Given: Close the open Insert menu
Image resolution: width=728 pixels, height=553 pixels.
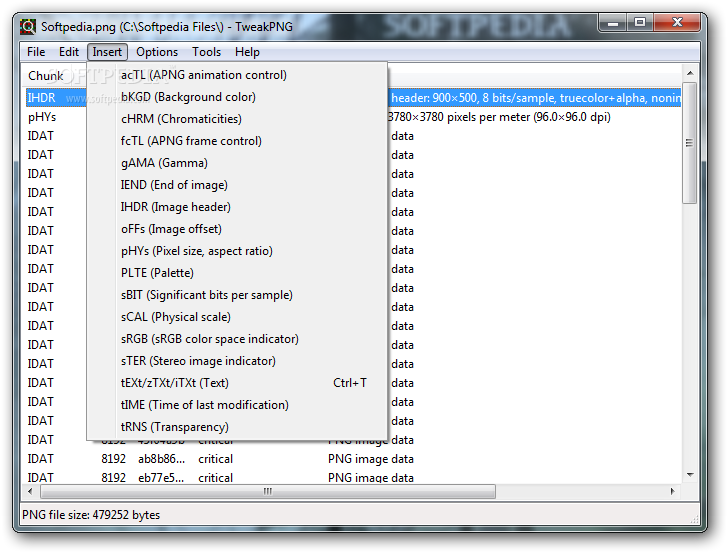Looking at the screenshot, I should pyautogui.click(x=107, y=52).
